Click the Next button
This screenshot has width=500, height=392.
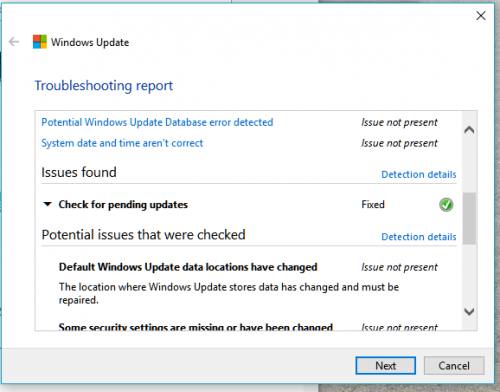pos(386,366)
